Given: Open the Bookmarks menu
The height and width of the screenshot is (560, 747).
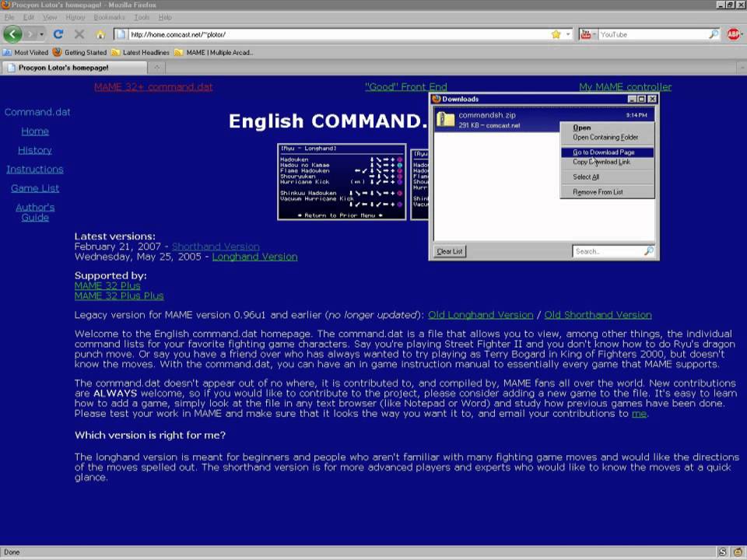Looking at the screenshot, I should [109, 17].
